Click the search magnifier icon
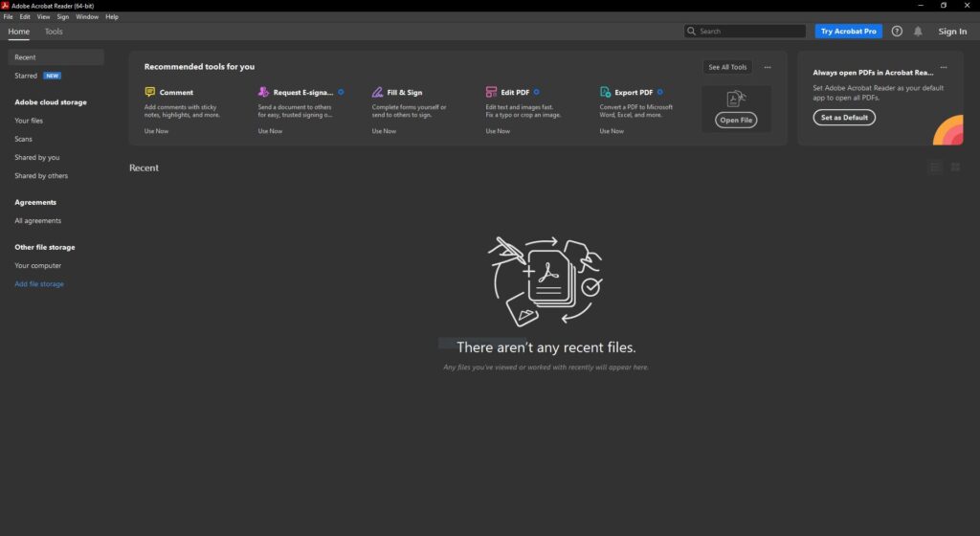The height and width of the screenshot is (536, 980). (691, 31)
